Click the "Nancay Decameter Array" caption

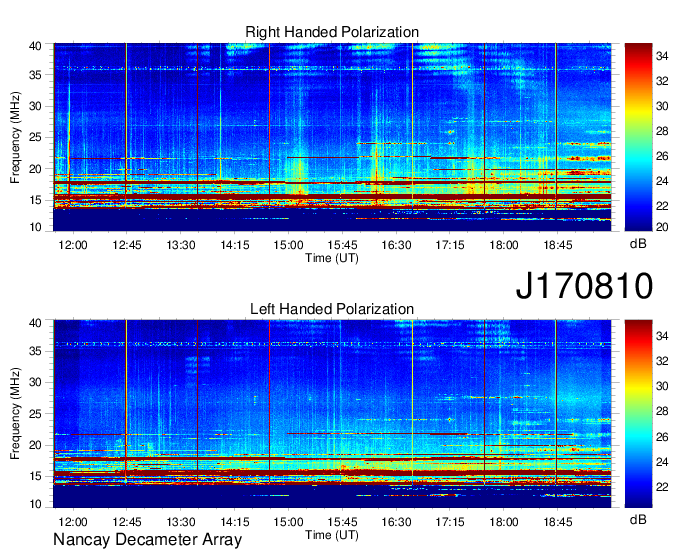(147, 540)
